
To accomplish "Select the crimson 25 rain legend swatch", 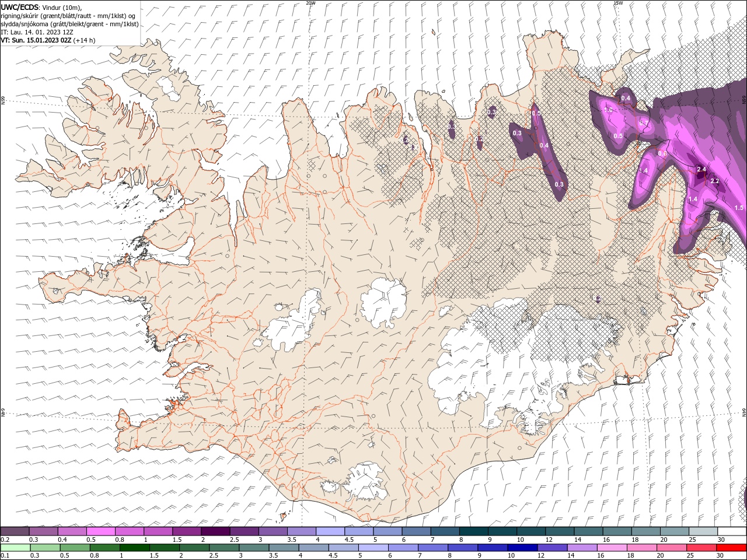I will point(701,548).
